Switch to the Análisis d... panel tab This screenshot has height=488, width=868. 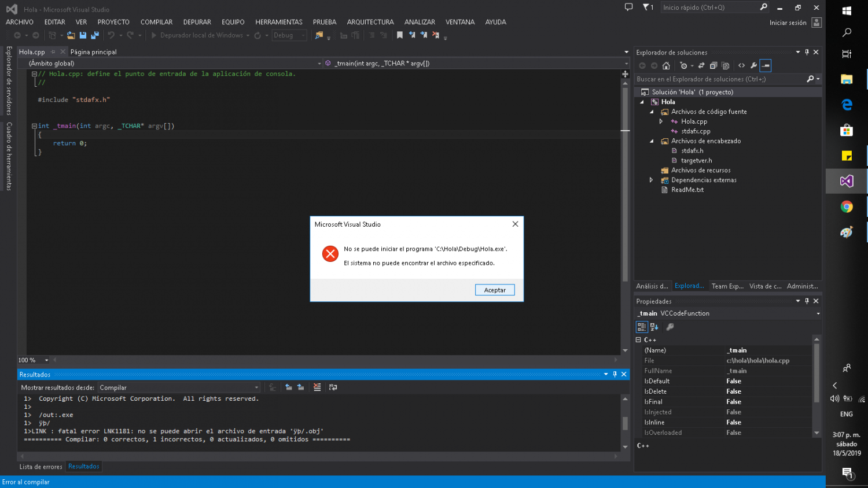coord(652,286)
